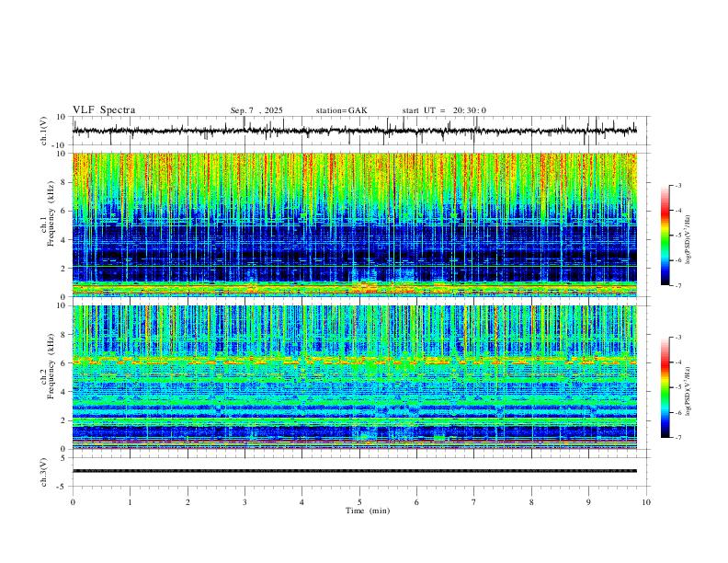Click the time axis tick label "1"

131,502
